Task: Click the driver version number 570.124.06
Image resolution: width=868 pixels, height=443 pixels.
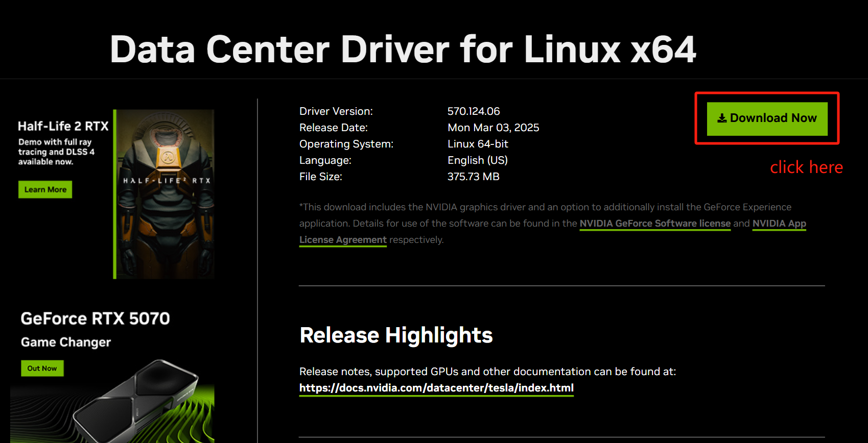Action: click(473, 111)
